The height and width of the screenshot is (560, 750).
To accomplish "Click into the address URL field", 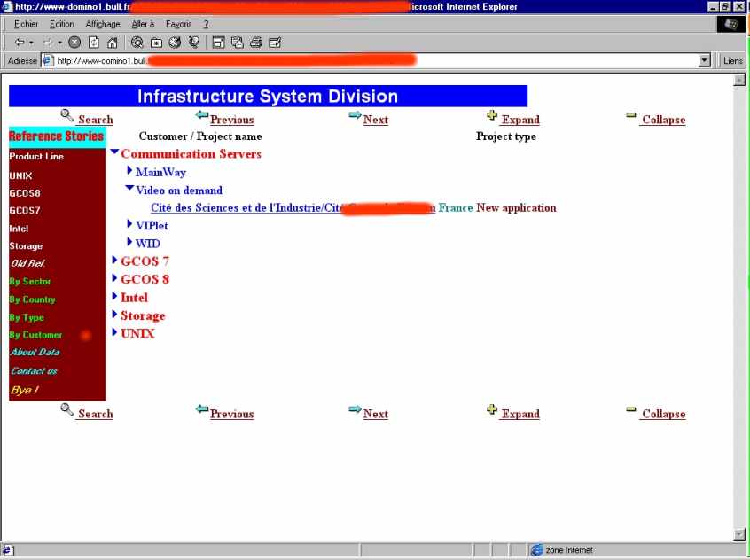I will [376, 61].
